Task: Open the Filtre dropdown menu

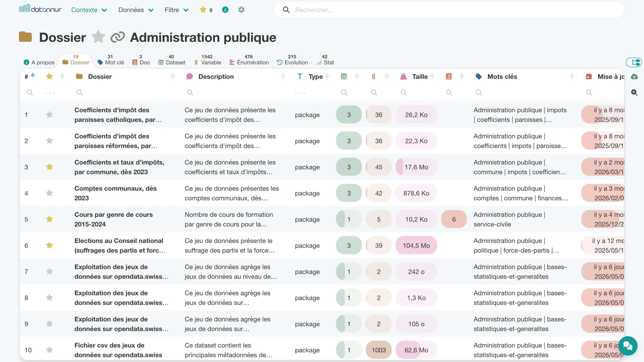Action: pyautogui.click(x=177, y=10)
